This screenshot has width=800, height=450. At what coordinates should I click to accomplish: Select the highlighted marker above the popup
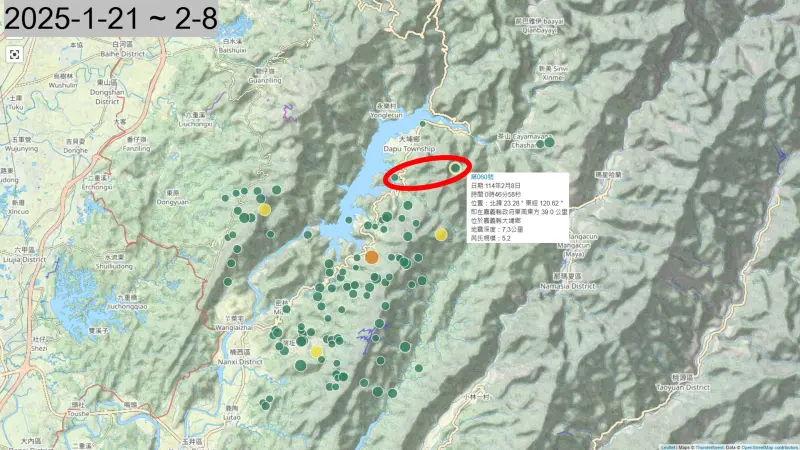[x=456, y=168]
